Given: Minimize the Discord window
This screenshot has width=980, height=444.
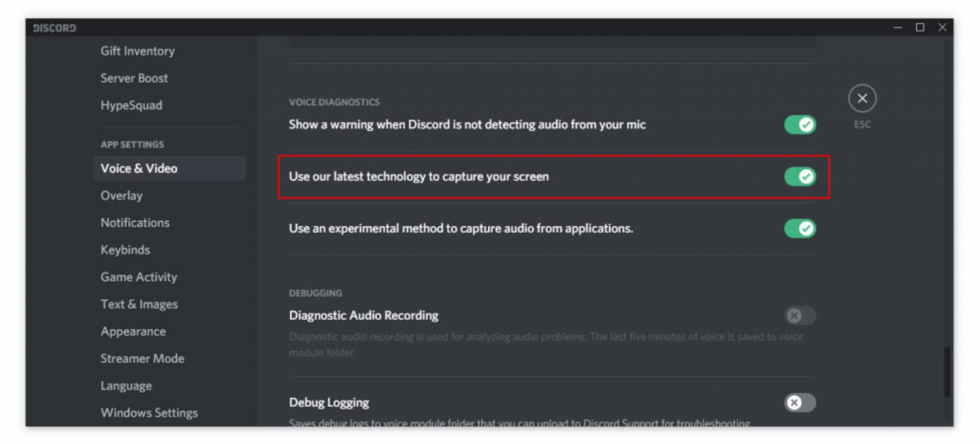Looking at the screenshot, I should tap(897, 27).
